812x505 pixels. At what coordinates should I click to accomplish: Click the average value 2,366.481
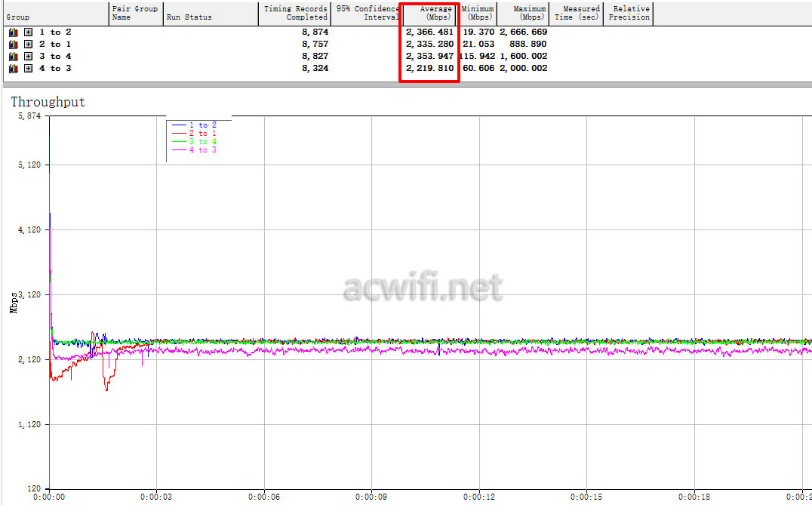430,32
